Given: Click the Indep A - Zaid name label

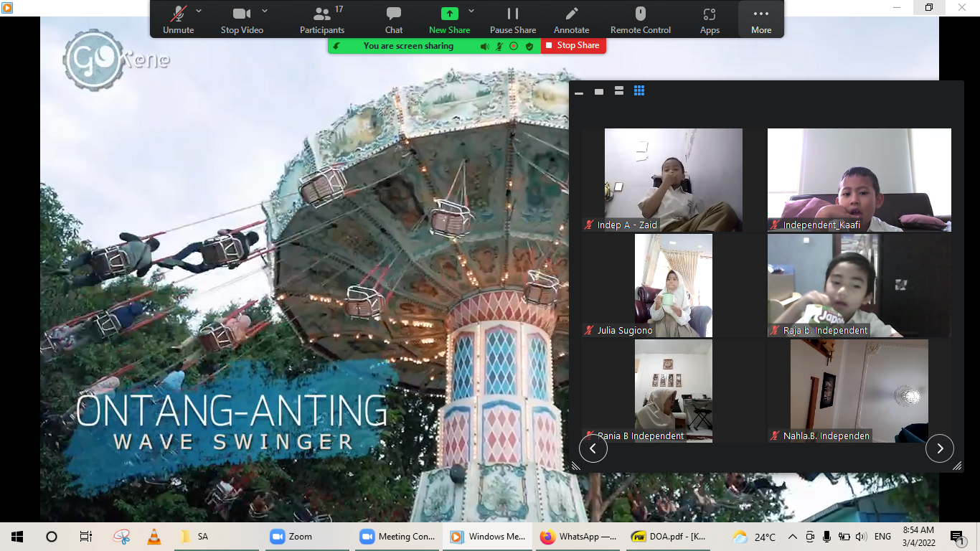Looking at the screenshot, I should point(627,225).
